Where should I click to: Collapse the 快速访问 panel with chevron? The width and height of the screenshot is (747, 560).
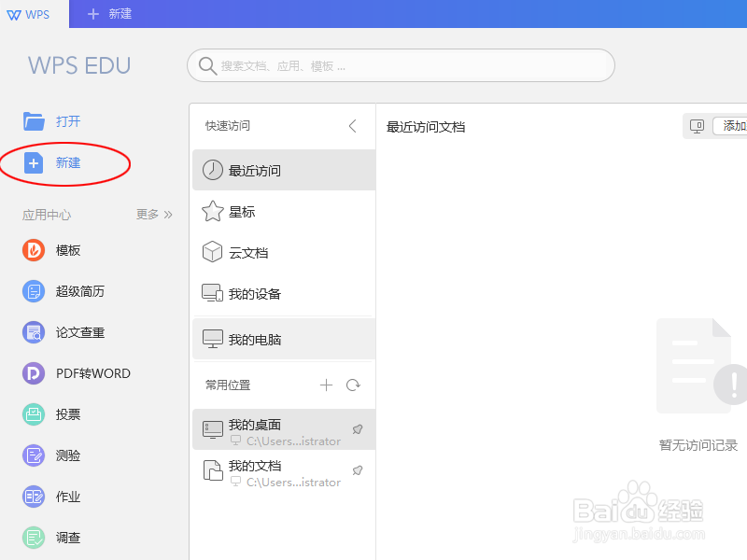tap(353, 126)
